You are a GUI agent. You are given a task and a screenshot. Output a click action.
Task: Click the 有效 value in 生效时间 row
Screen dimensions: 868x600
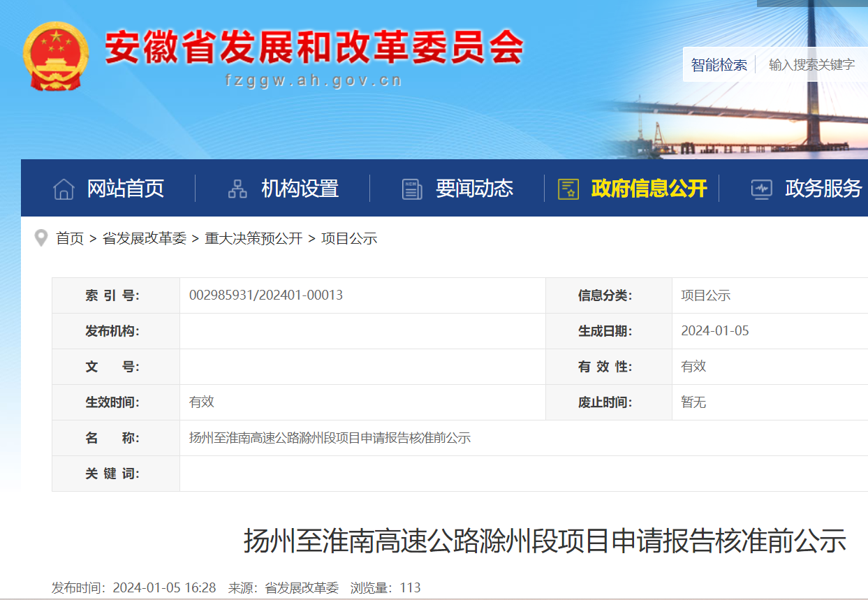[x=202, y=402]
